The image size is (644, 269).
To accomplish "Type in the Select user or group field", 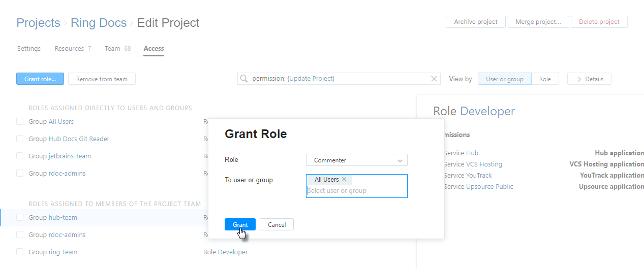I will point(356,191).
